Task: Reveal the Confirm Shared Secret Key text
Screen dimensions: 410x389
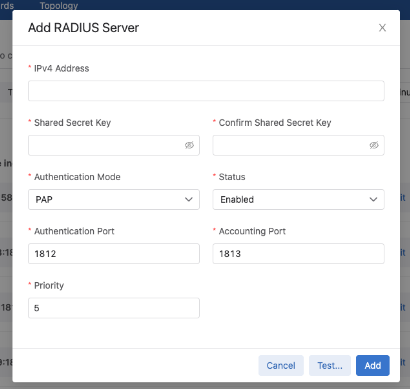Action: [x=374, y=145]
